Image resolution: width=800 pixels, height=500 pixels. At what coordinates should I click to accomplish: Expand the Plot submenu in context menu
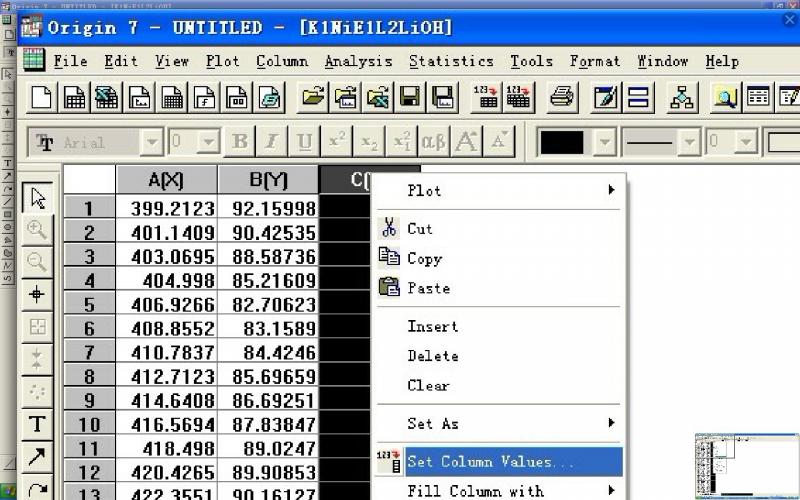tap(499, 190)
